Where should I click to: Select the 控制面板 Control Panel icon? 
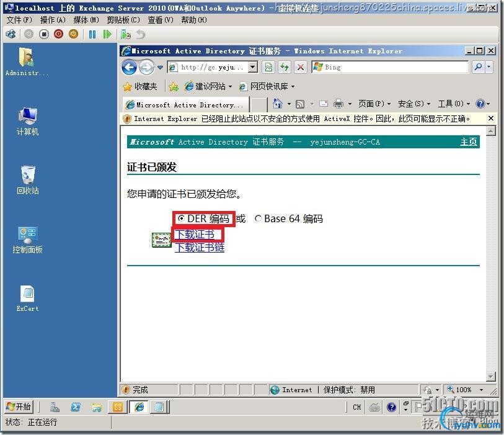click(28, 240)
